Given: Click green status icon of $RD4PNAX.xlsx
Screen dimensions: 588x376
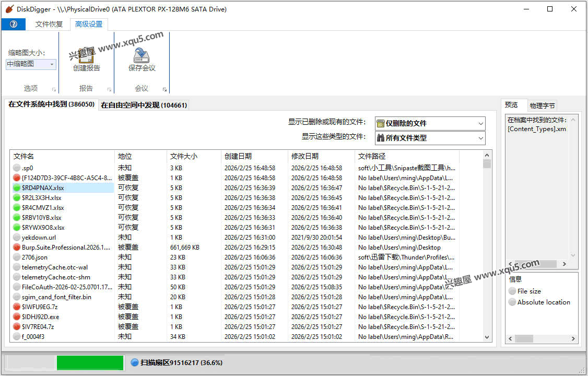Looking at the screenshot, I should click(x=17, y=188).
